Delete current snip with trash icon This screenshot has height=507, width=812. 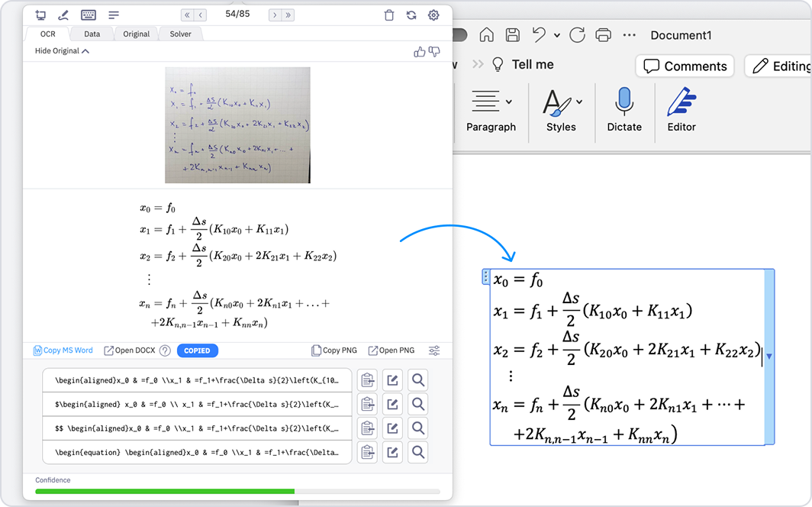389,15
